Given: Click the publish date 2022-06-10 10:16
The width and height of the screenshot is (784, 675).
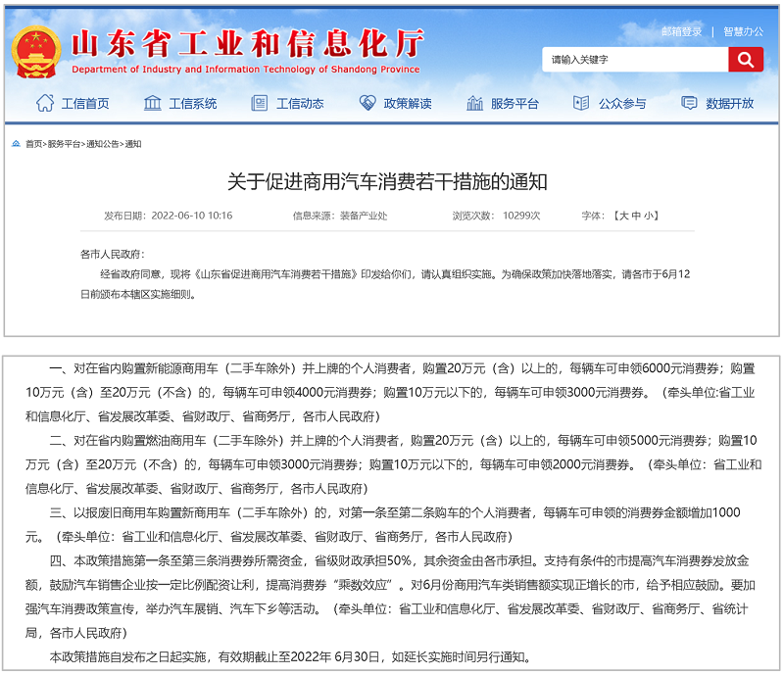Looking at the screenshot, I should pyautogui.click(x=192, y=216).
